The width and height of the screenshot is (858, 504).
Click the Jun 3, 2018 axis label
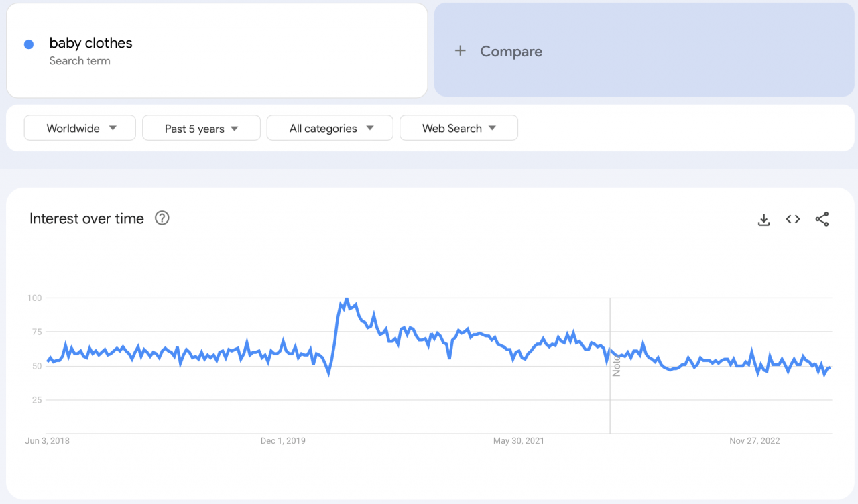tap(47, 441)
